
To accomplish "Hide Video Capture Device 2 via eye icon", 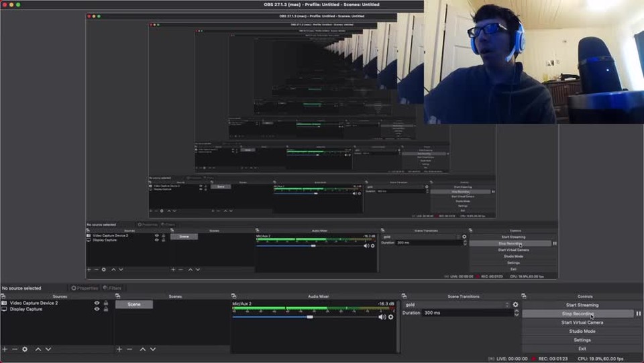I will point(97,303).
